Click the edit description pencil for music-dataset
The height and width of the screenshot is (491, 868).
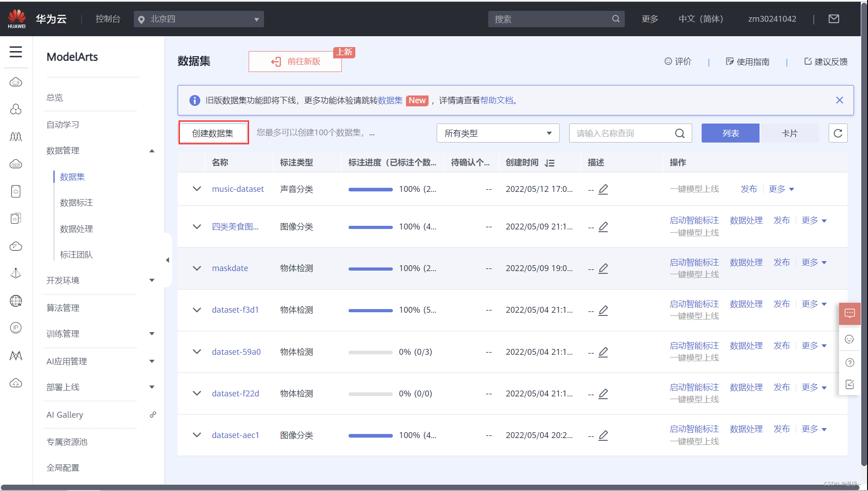click(x=603, y=189)
